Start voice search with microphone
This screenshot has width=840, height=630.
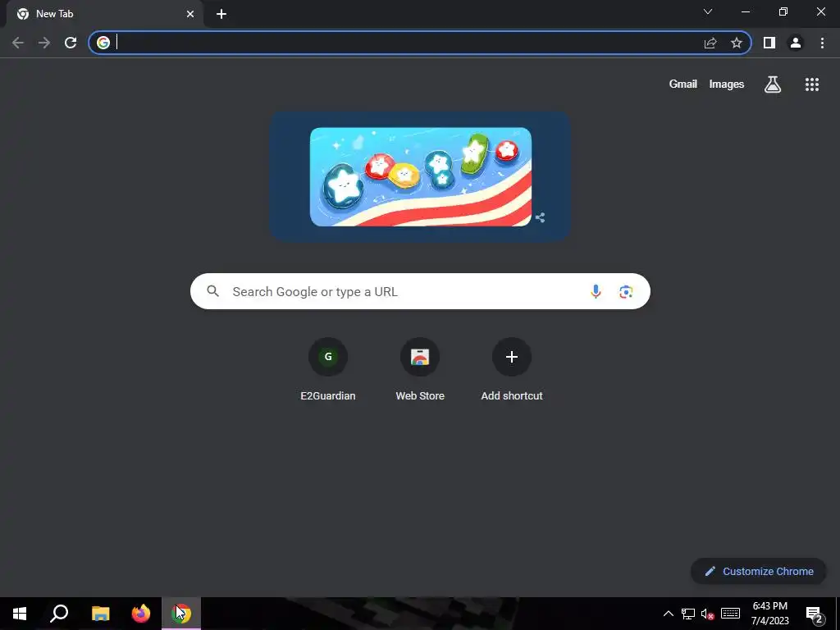596,291
